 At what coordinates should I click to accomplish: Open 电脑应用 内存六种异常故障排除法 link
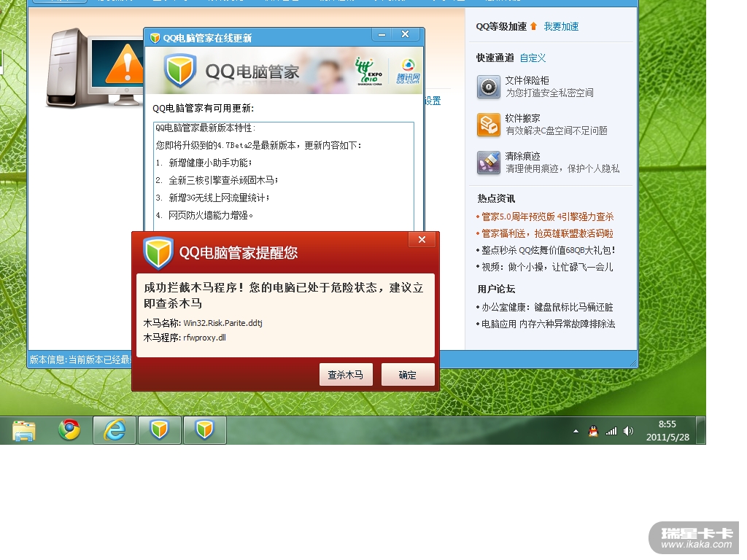[x=549, y=324]
